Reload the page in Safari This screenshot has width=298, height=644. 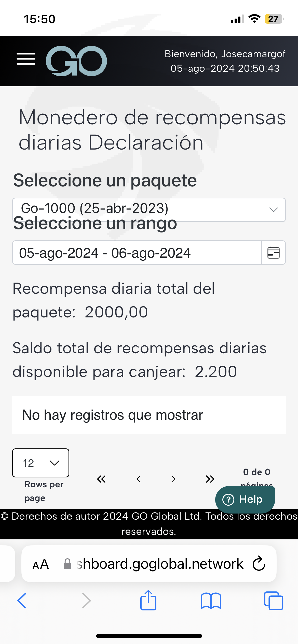click(259, 563)
